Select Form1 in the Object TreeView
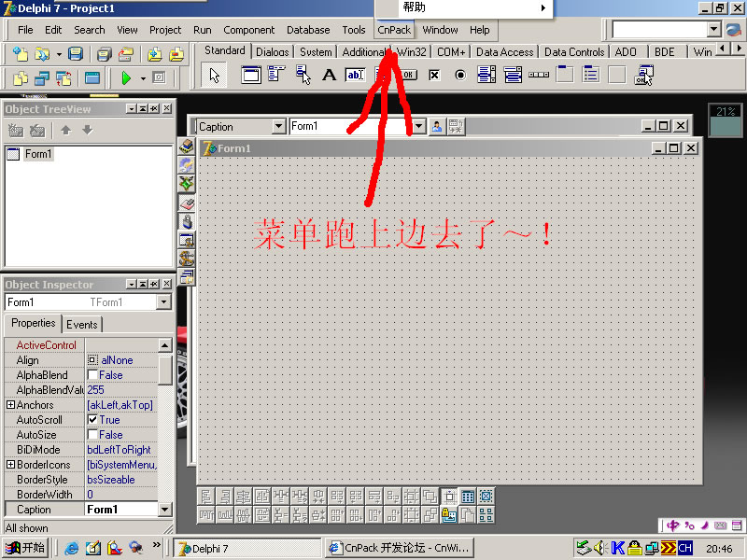This screenshot has width=747, height=560. coord(37,154)
